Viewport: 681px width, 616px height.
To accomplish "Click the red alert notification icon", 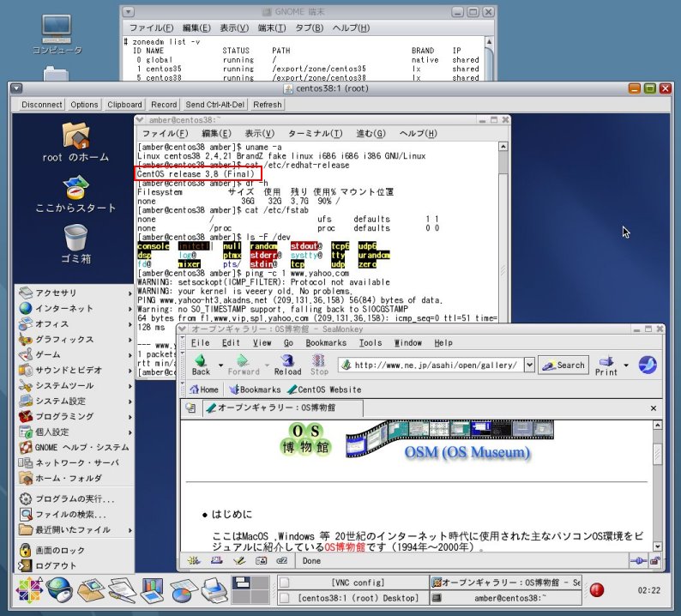I will [x=597, y=590].
